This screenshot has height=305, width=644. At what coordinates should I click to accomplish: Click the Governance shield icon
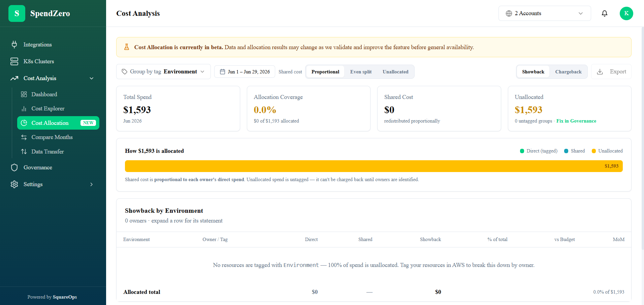click(14, 167)
